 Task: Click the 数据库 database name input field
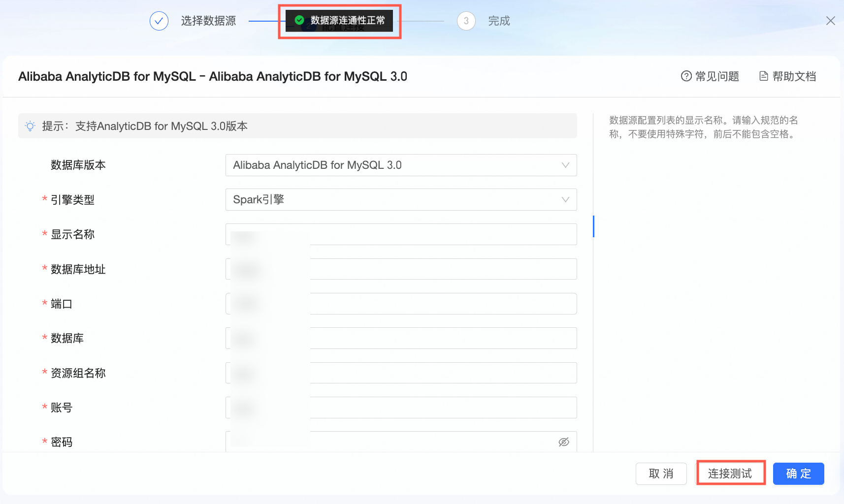pyautogui.click(x=401, y=338)
